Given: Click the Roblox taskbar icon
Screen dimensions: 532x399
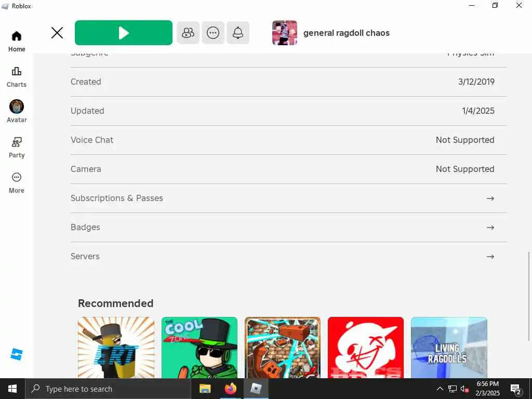Looking at the screenshot, I should (x=256, y=389).
